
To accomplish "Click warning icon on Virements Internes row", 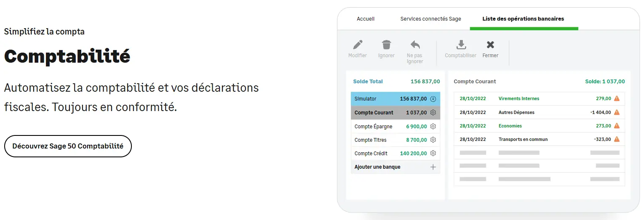I will [617, 99].
